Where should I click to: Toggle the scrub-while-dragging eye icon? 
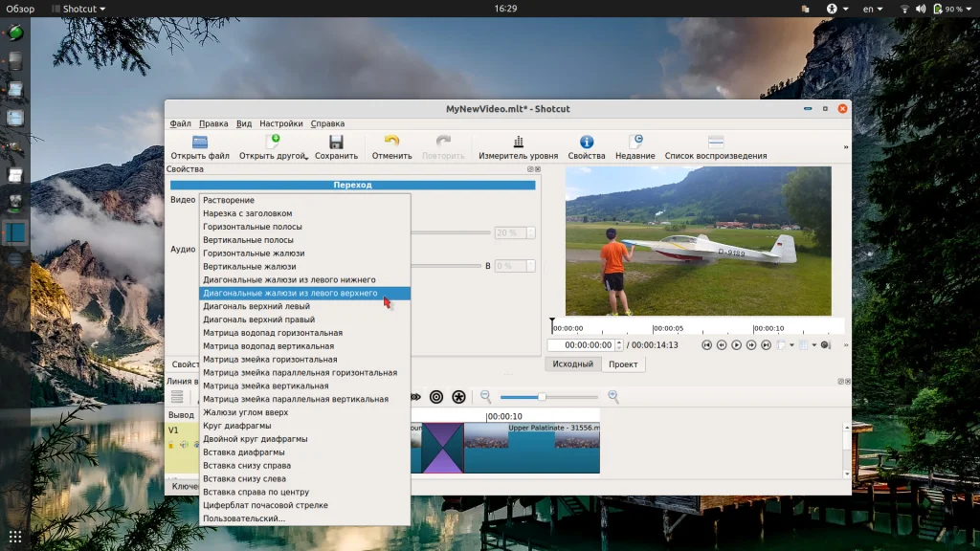coord(415,397)
